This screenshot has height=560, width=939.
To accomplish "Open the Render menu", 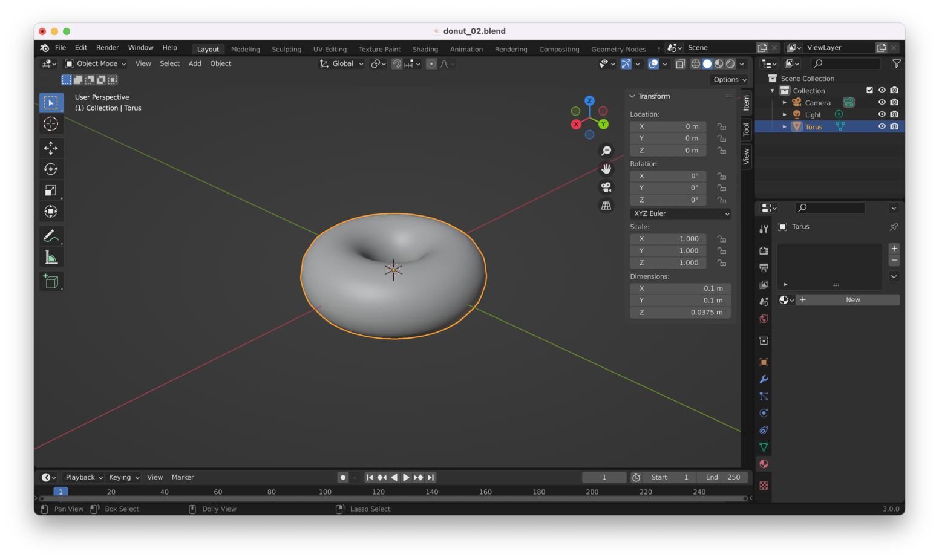I will pyautogui.click(x=107, y=48).
